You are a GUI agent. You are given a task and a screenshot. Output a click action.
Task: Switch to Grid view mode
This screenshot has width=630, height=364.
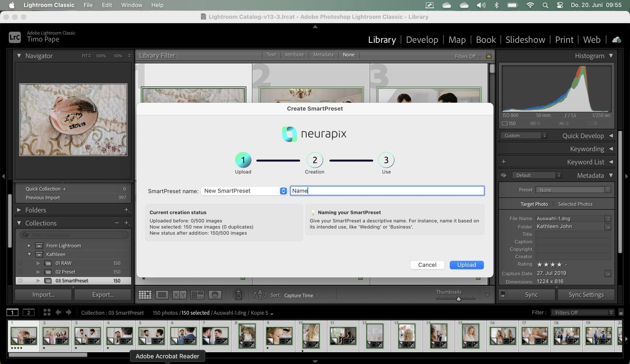145,295
